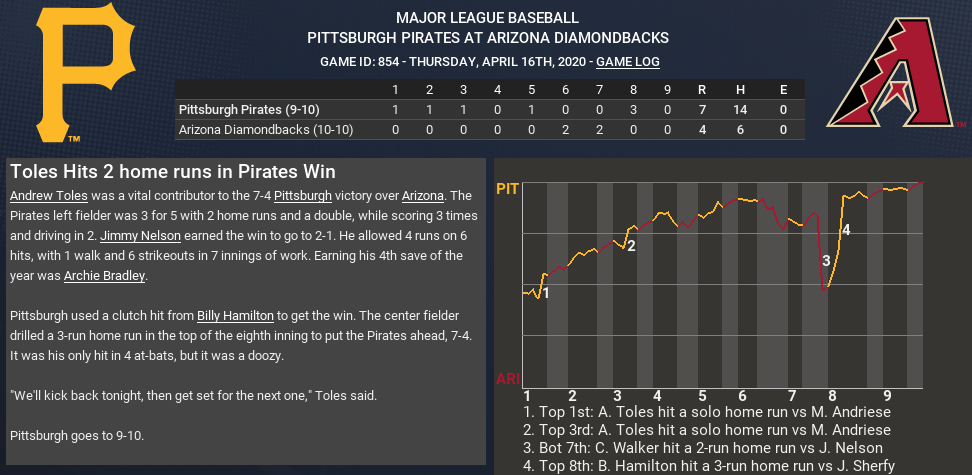Click marker 3 on win probability chart

coord(826,261)
